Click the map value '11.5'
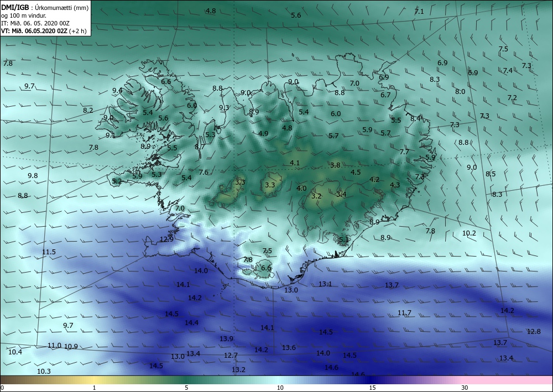The height and width of the screenshot is (392, 553). coord(49,252)
